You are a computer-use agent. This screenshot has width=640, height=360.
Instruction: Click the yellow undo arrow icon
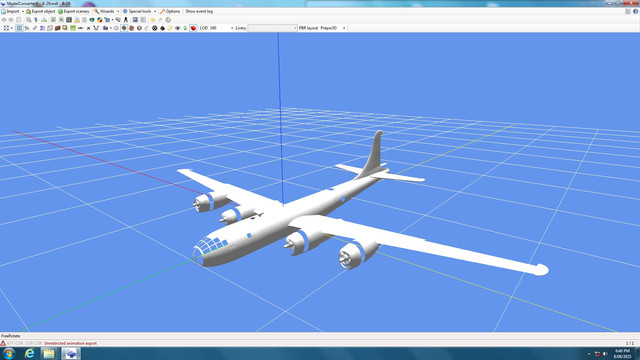(153, 20)
